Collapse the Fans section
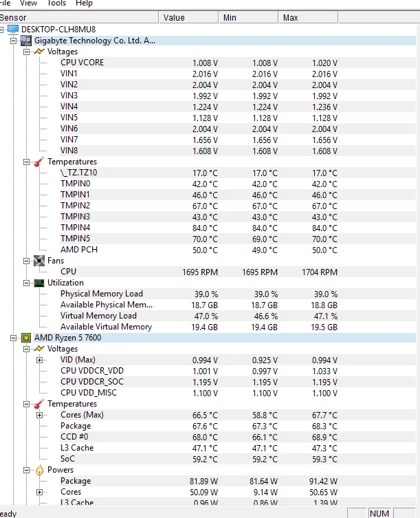 click(27, 261)
